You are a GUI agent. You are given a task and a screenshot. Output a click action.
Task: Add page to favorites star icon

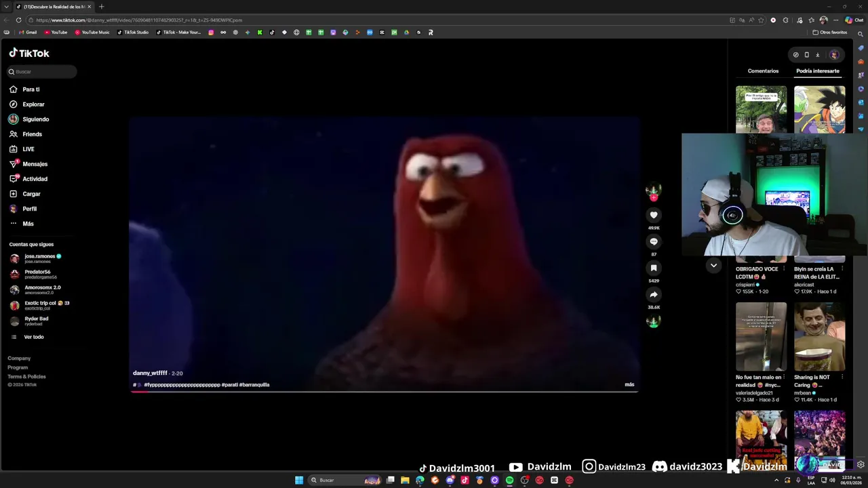762,20
